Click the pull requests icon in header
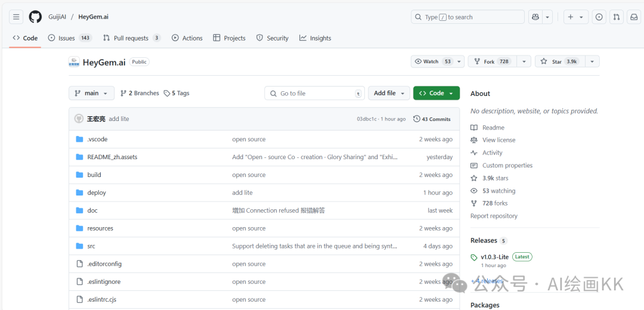Screen dimensions: 644x310 pyautogui.click(x=617, y=17)
